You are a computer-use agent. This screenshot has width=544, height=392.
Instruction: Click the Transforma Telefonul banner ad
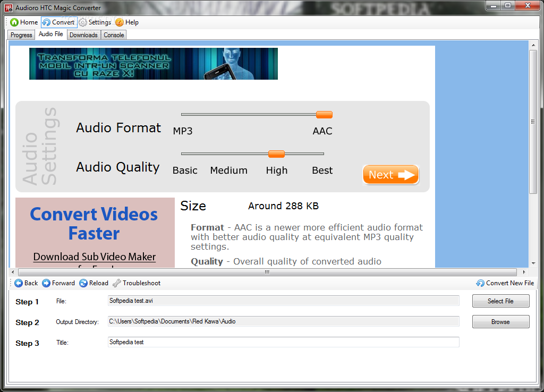pos(154,64)
